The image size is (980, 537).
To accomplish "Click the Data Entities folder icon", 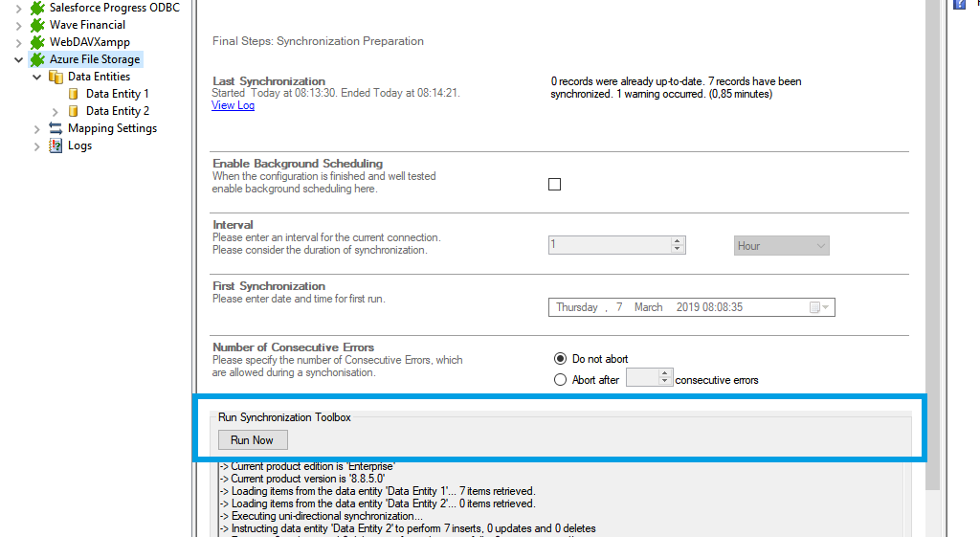I will pos(56,77).
